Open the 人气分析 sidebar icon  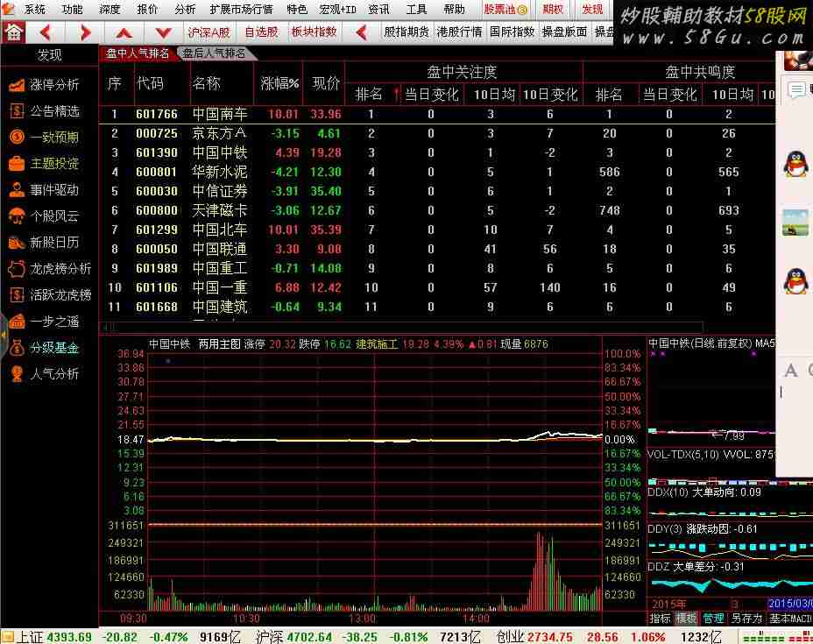(x=17, y=374)
